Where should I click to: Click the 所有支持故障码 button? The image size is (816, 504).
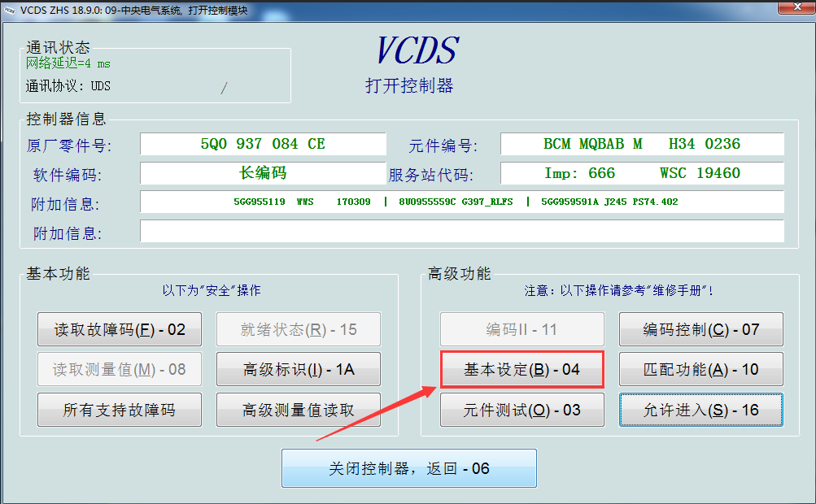(x=119, y=410)
